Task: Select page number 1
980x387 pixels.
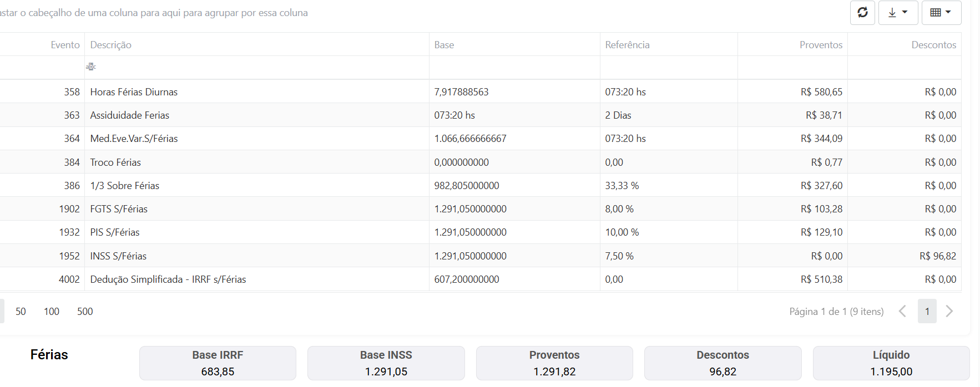Action: pyautogui.click(x=927, y=311)
